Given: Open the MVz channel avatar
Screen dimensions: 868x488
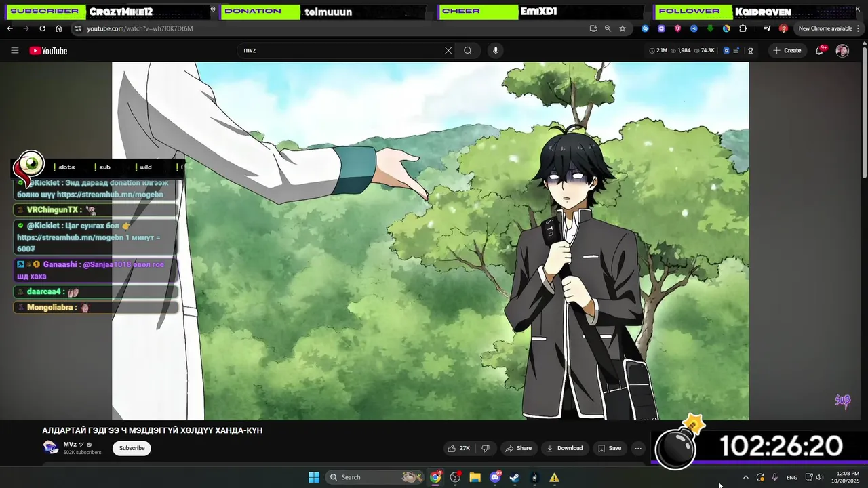Looking at the screenshot, I should (x=50, y=447).
